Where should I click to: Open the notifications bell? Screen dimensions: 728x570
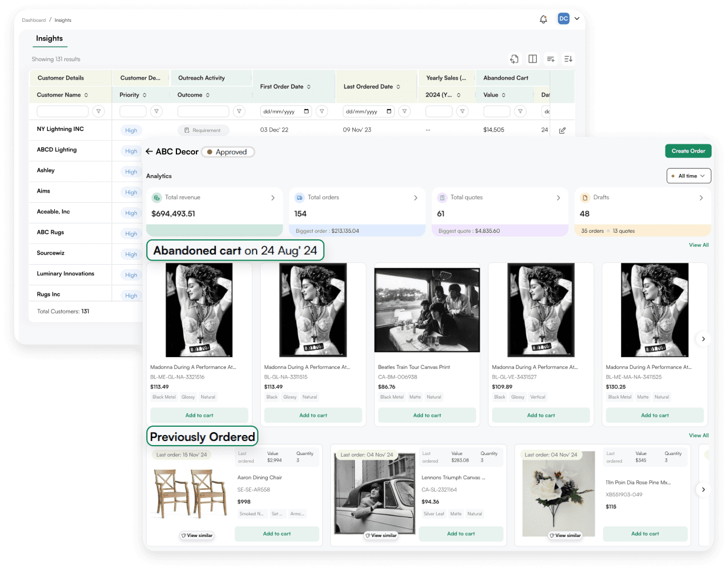click(543, 19)
